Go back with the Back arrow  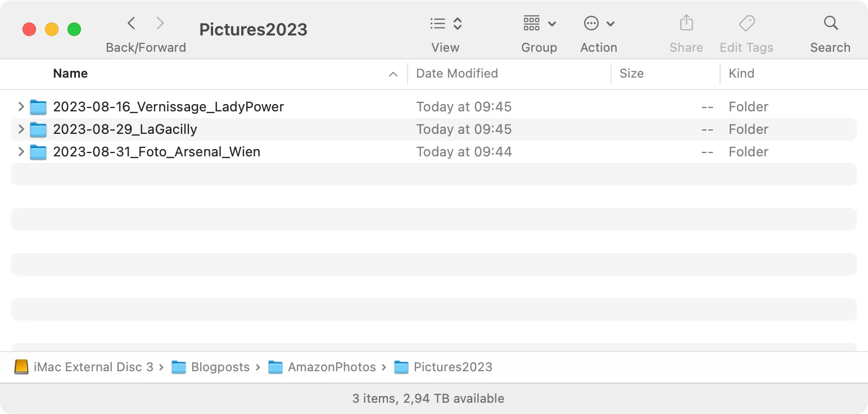click(132, 23)
